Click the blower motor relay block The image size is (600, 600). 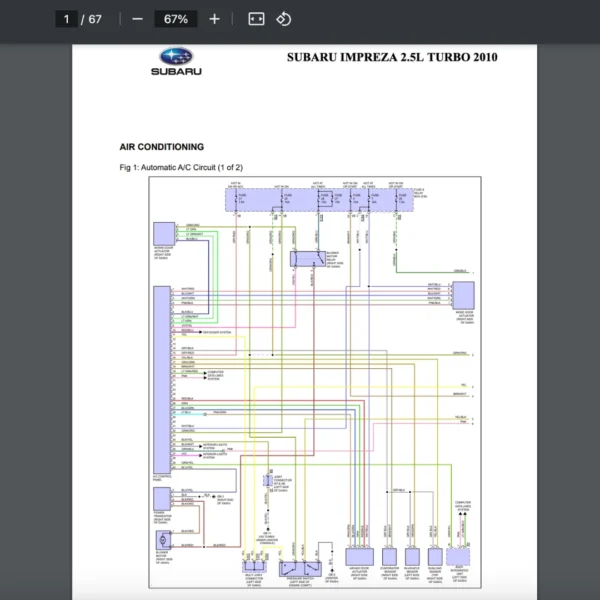pos(305,259)
